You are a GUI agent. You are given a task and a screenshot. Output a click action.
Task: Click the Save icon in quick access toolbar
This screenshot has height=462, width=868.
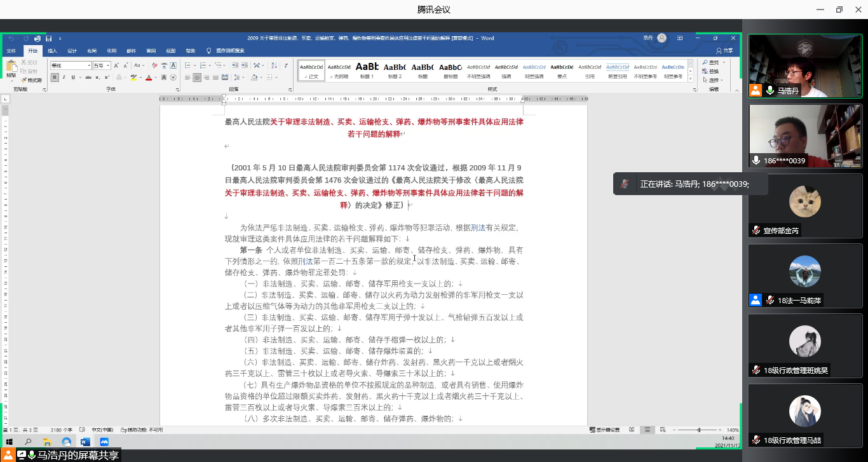pyautogui.click(x=48, y=39)
